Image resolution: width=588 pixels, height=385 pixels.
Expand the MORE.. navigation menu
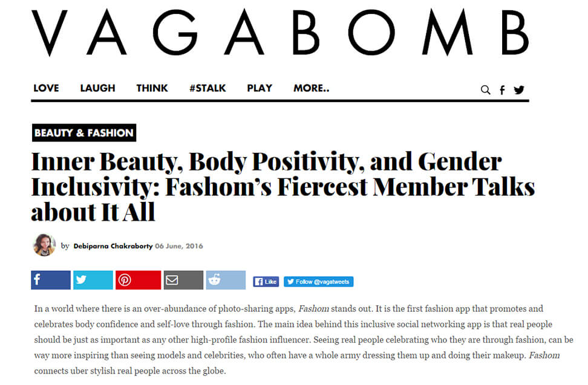312,88
